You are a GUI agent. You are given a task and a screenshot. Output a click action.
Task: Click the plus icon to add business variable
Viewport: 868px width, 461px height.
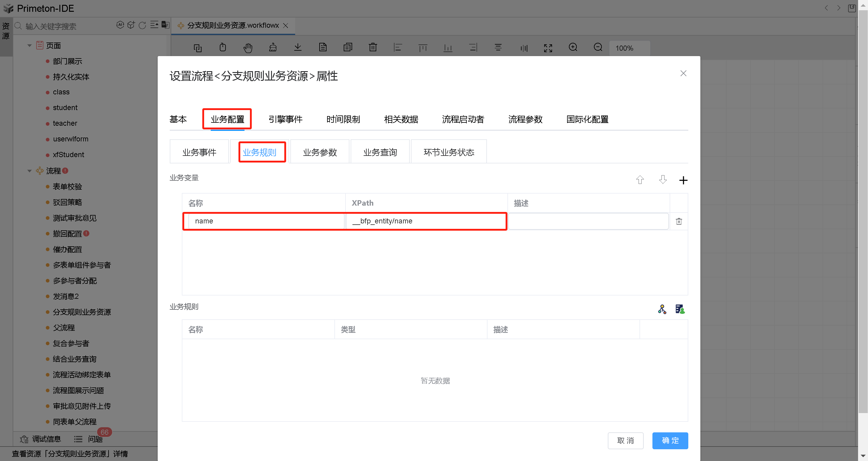683,180
